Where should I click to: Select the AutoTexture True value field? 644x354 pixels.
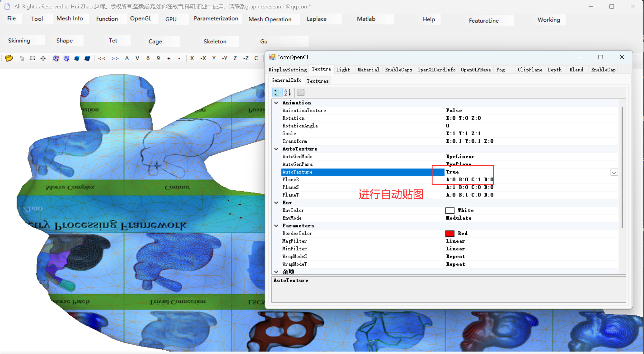(452, 172)
